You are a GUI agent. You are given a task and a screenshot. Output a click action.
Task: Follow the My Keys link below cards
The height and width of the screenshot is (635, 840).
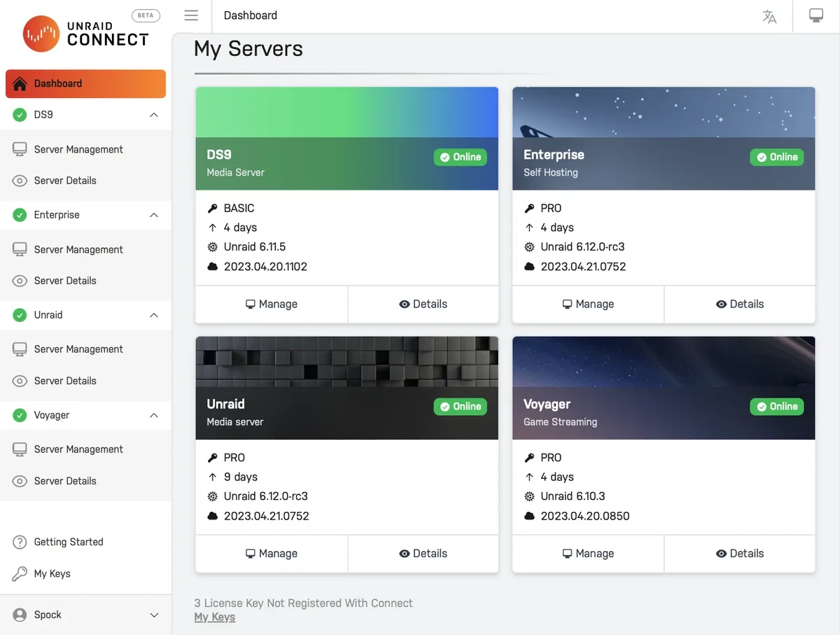[x=214, y=617]
